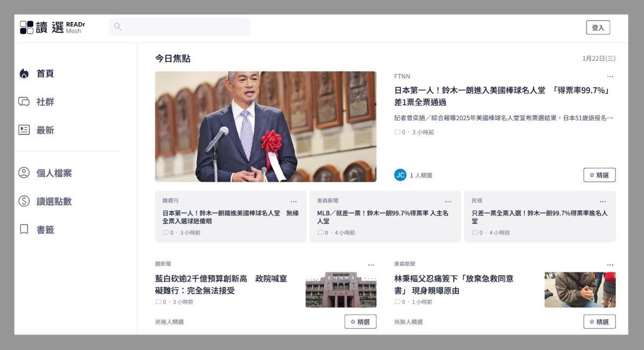644x350 pixels.
Task: Click the comment icon under FTNN article
Action: (397, 132)
